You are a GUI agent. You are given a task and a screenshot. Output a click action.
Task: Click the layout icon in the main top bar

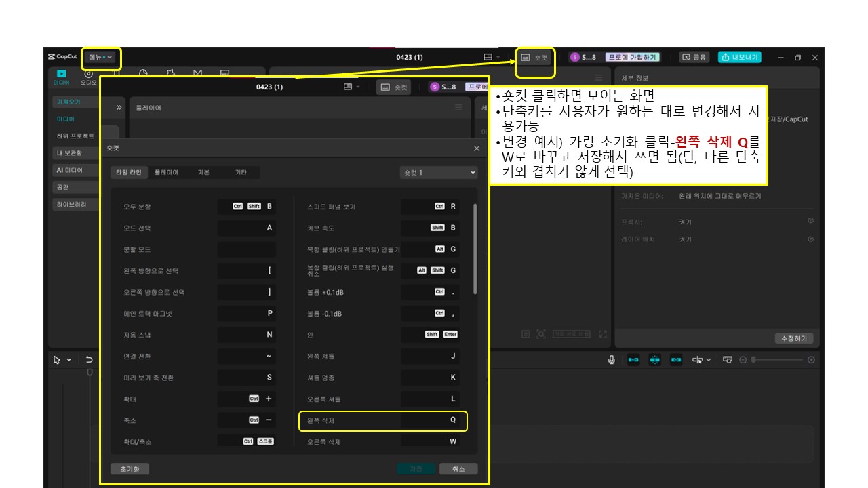(x=488, y=57)
